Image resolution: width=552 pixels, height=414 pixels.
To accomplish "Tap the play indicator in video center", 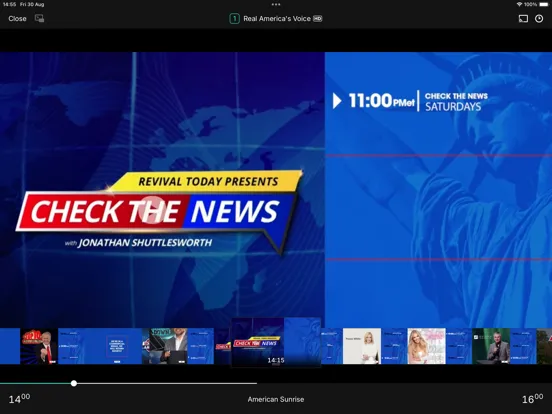I will click(x=152, y=210).
